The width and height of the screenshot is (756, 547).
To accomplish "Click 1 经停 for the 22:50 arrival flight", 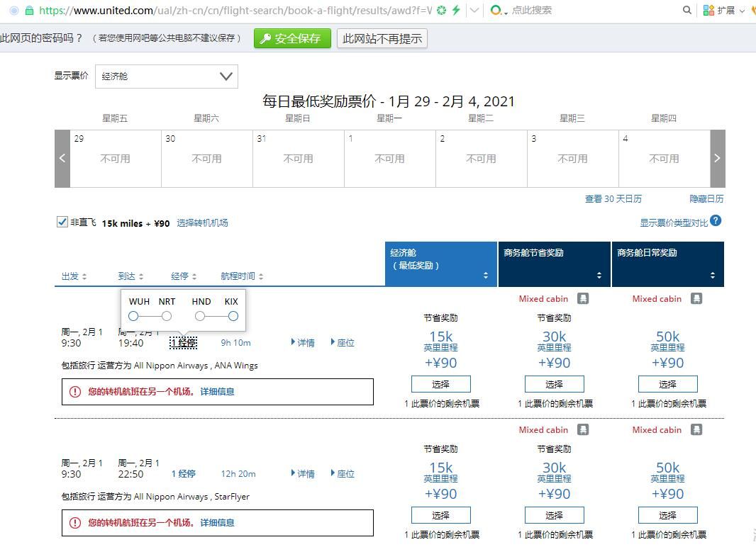I will point(183,474).
